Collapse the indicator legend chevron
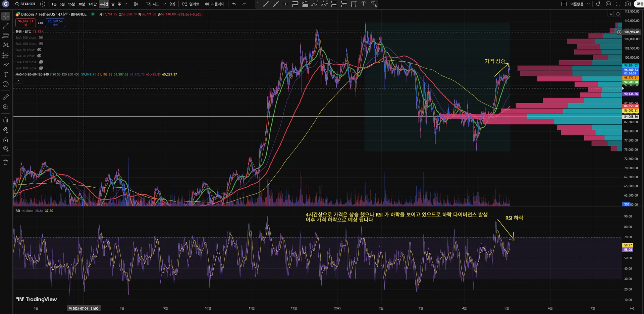This screenshot has height=314, width=644. [x=19, y=81]
